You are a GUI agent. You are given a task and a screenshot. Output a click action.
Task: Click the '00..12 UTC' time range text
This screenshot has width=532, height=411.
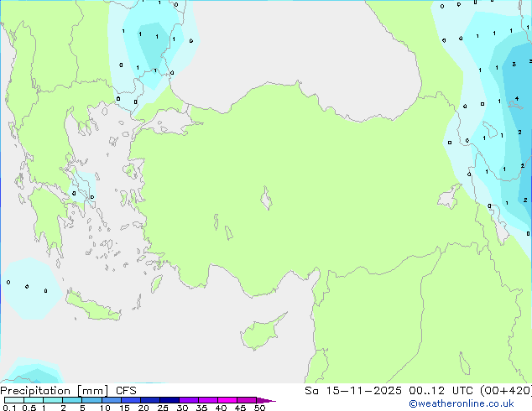click(x=441, y=391)
